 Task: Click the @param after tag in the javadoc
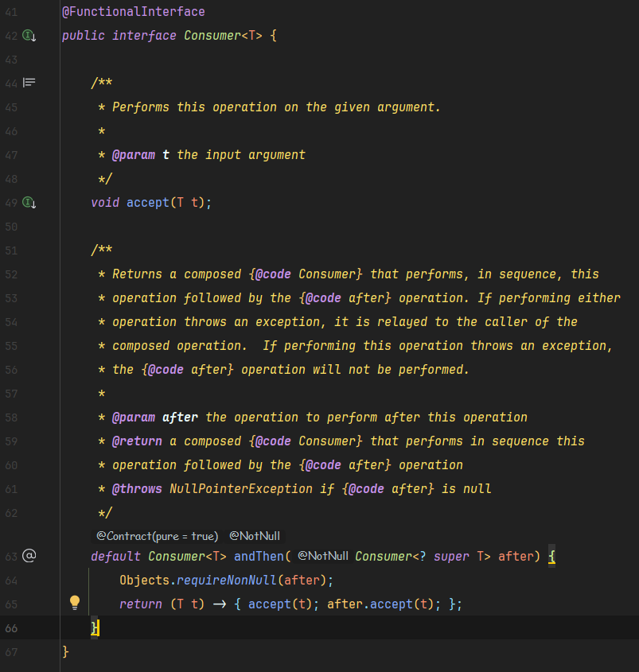155,418
